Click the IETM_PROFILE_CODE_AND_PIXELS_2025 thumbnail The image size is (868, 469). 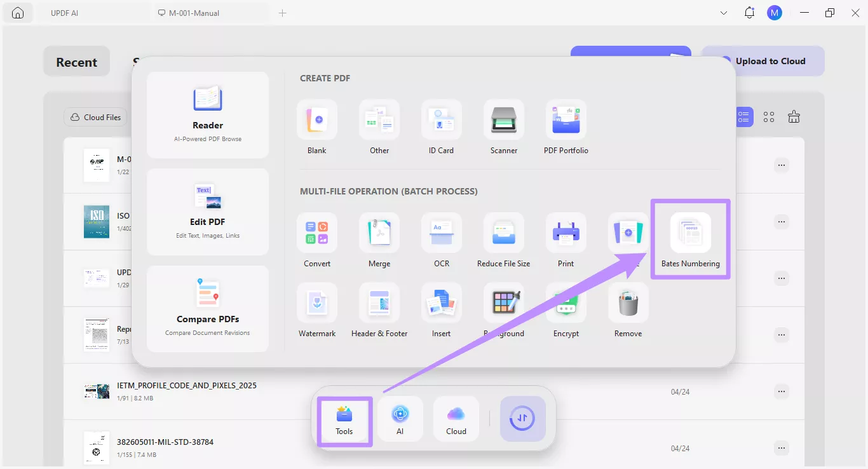pos(97,391)
